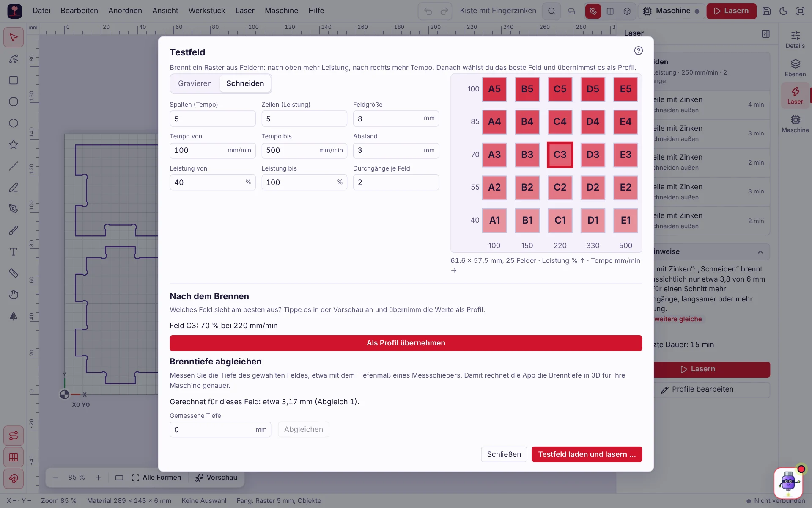Open the grid array tool
Viewport: 812px width, 508px height.
click(14, 457)
